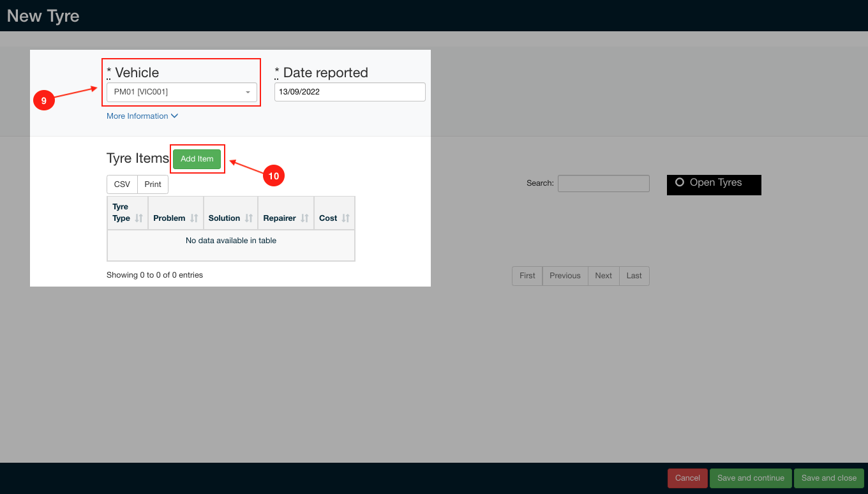Click the Date reported field
The width and height of the screenshot is (868, 494).
pyautogui.click(x=350, y=92)
